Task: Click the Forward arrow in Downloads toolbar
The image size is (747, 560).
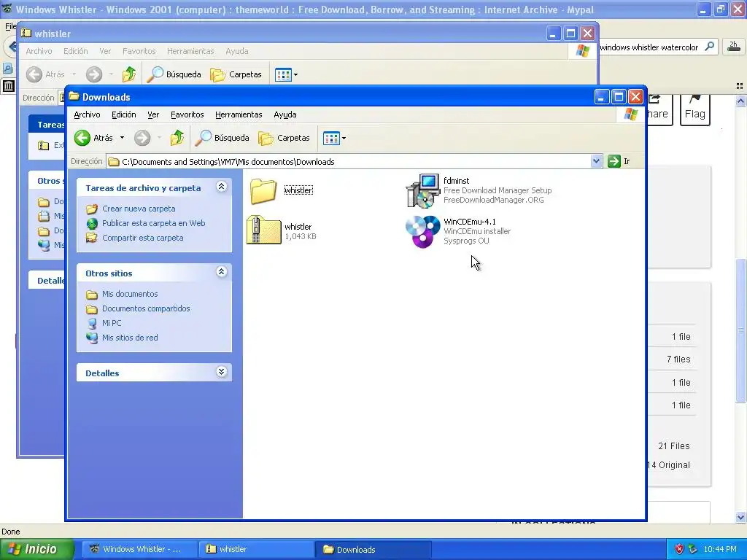Action: coord(142,138)
